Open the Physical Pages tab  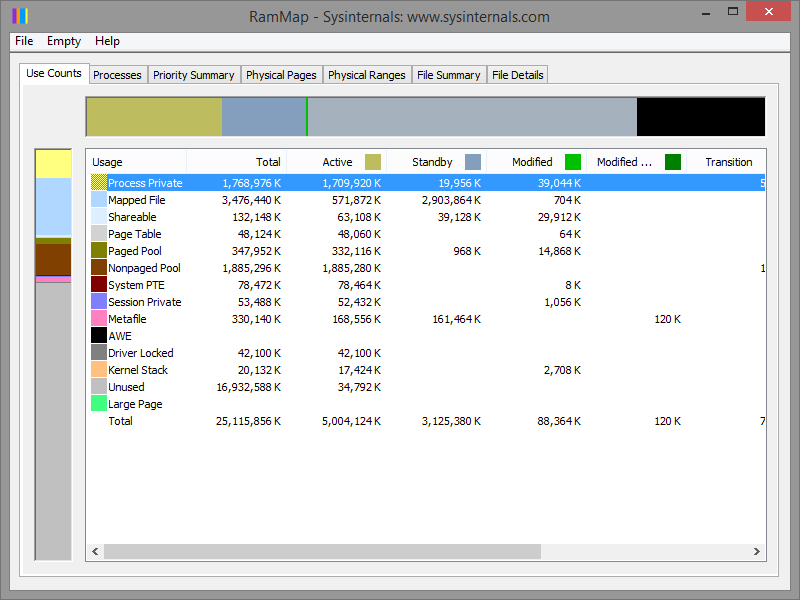tap(281, 75)
